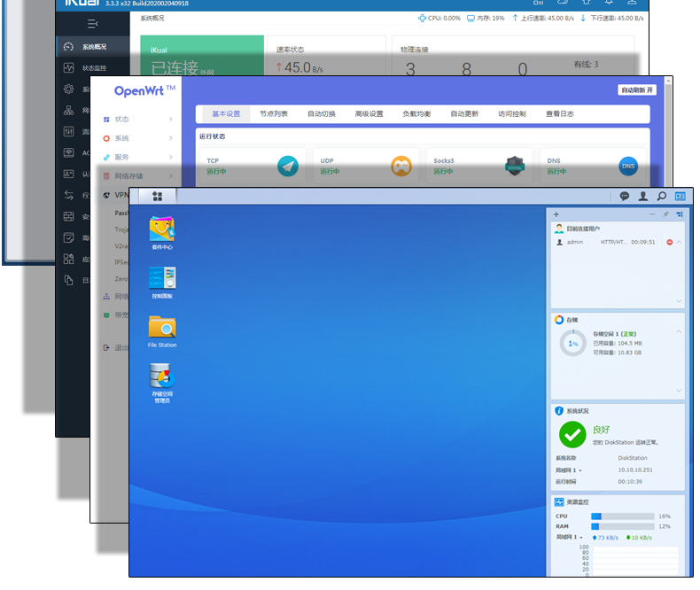Open the 查看日志 tab in OpenWrt
This screenshot has height=590, width=700.
point(560,113)
